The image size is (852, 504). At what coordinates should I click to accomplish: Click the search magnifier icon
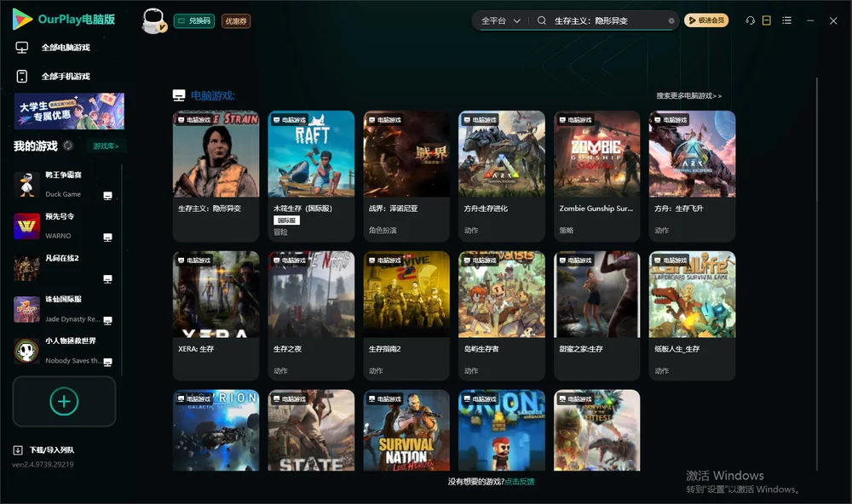[x=542, y=20]
